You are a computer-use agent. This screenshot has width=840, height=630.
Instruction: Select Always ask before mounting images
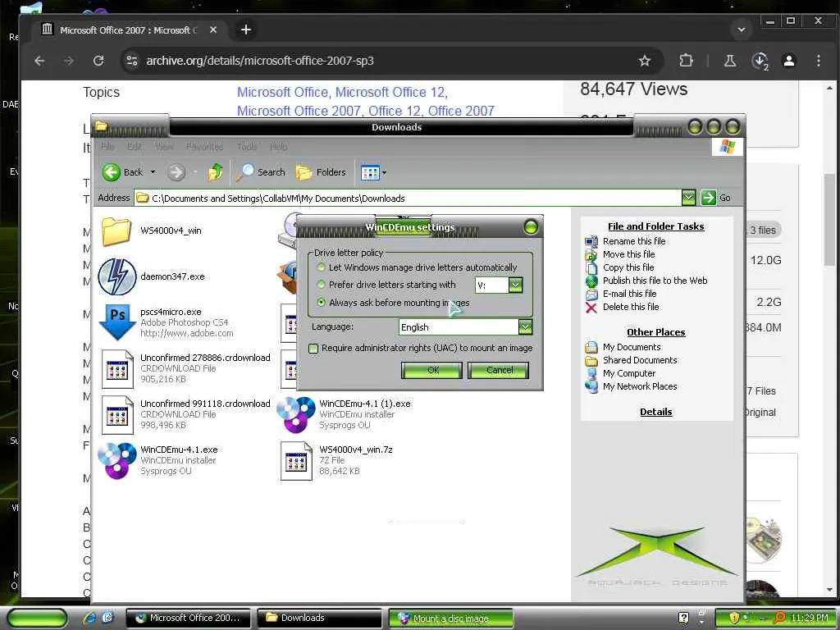pyautogui.click(x=322, y=303)
